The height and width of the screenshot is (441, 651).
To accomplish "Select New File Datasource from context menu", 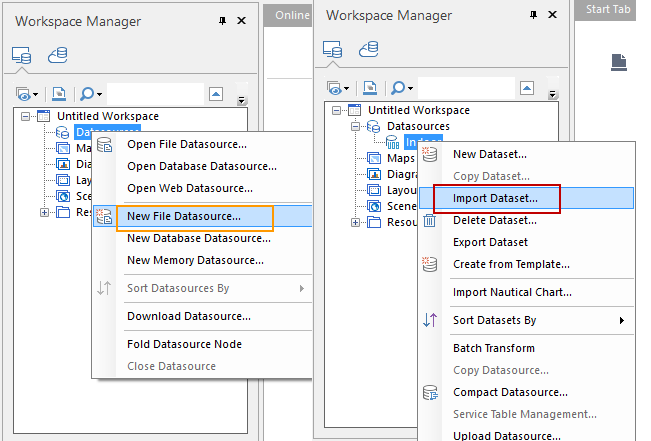I will 183,216.
